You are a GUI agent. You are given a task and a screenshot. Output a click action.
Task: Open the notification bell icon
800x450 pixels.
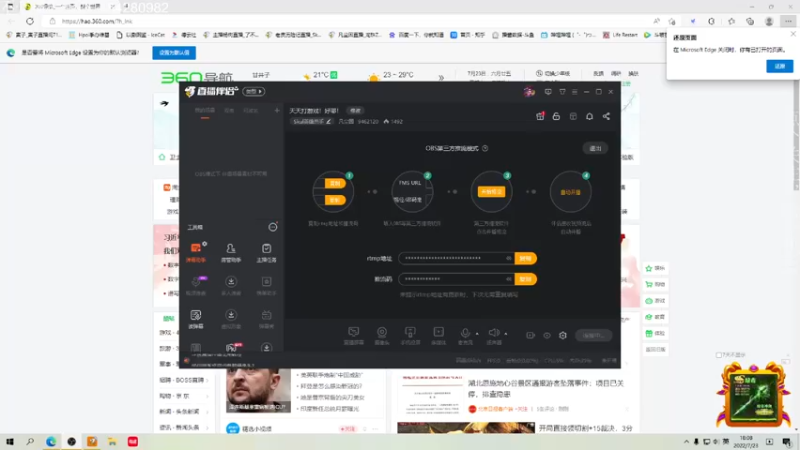pyautogui.click(x=589, y=116)
